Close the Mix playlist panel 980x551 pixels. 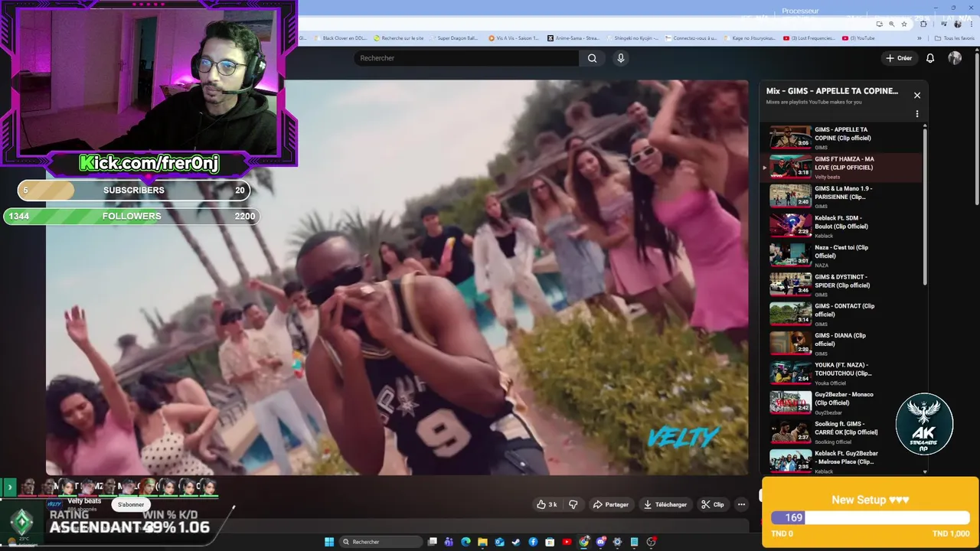click(917, 96)
